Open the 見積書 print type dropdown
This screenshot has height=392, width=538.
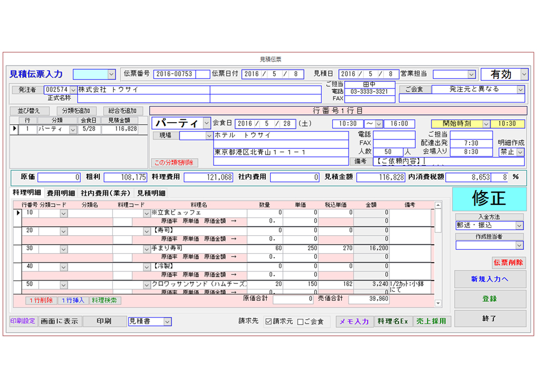pos(166,321)
